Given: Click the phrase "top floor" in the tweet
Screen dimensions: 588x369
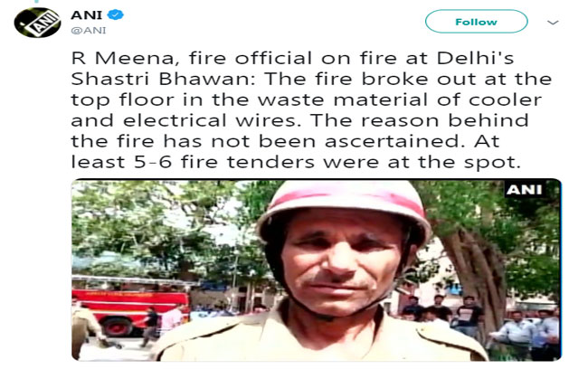Looking at the screenshot, I should [123, 99].
